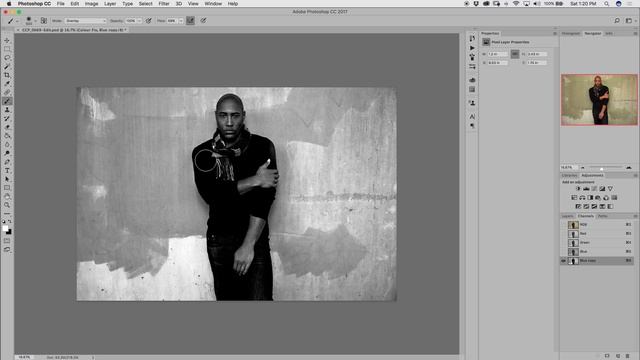Select the Dodge tool

point(7,153)
